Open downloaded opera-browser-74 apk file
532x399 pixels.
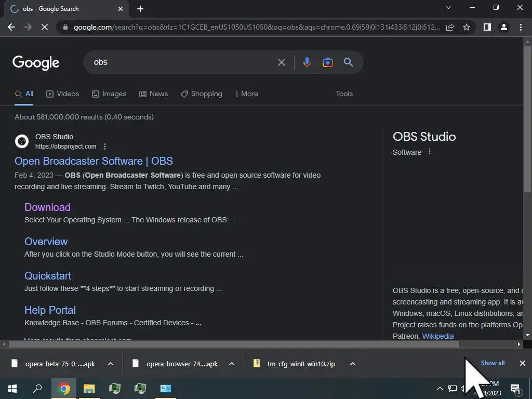coord(177,364)
